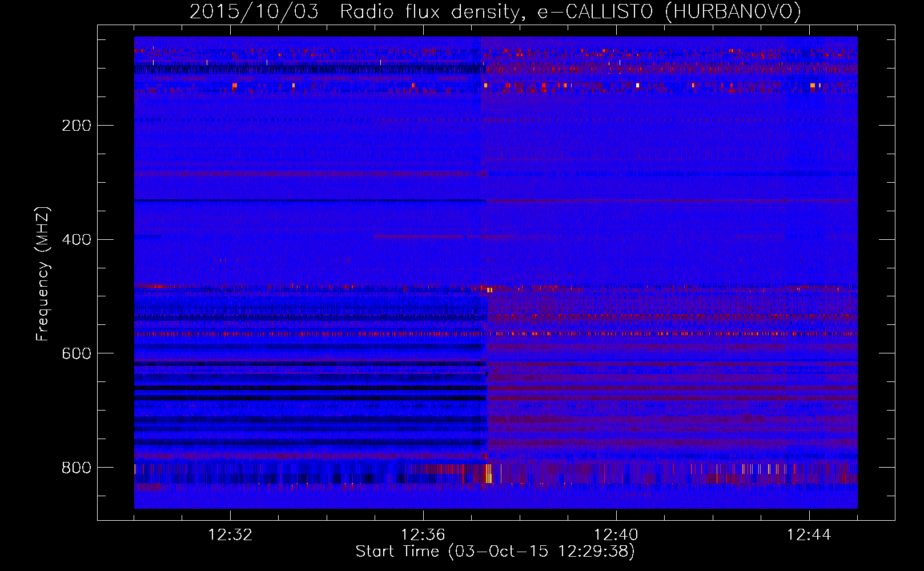Click the '12:40' time axis label
This screenshot has height=571, width=924.
pyautogui.click(x=616, y=535)
